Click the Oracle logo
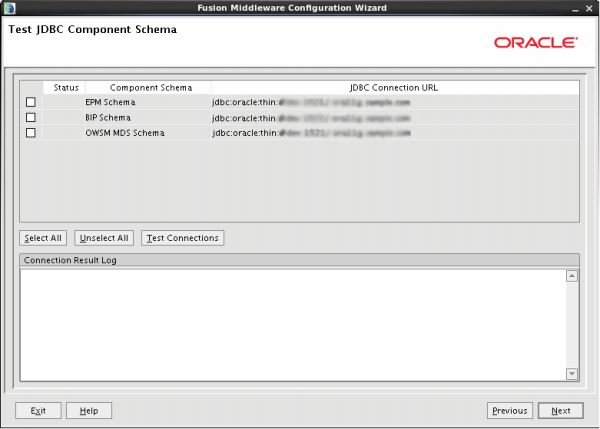The width and height of the screenshot is (600, 429). (535, 43)
